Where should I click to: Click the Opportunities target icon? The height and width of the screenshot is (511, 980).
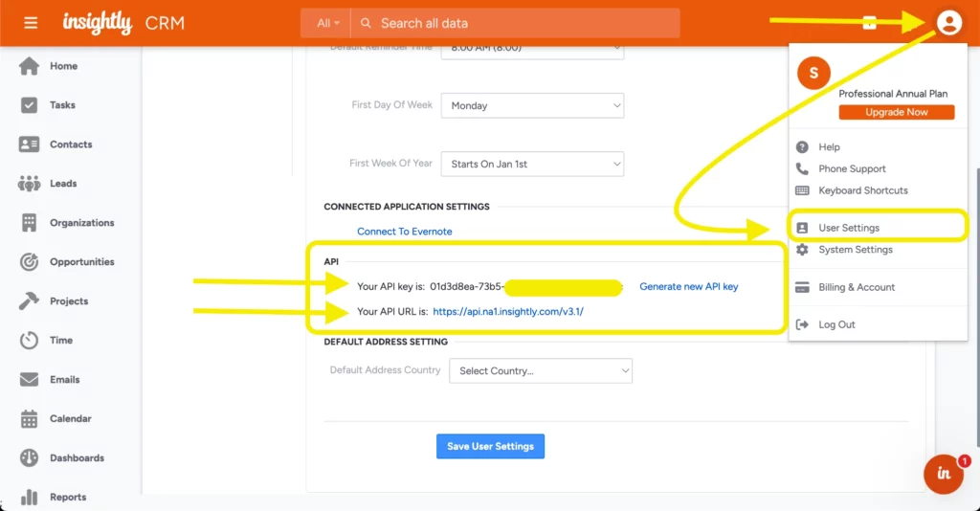click(x=29, y=262)
